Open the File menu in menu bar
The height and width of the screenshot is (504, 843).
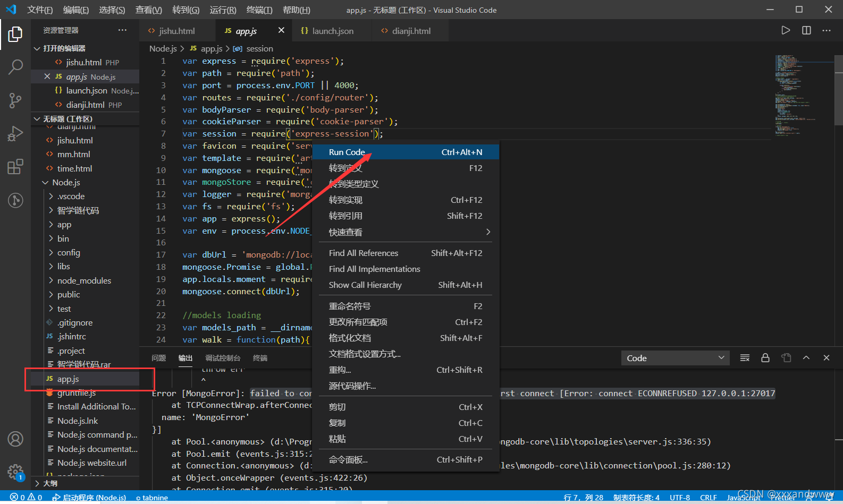(40, 10)
